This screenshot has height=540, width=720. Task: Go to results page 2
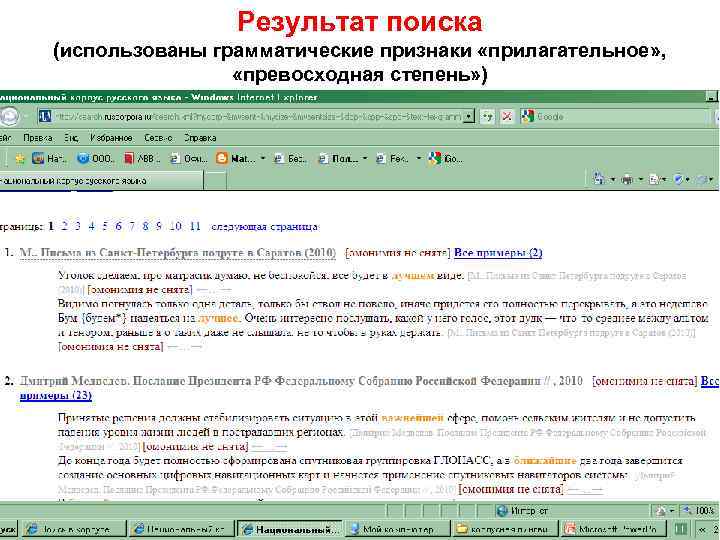(x=64, y=226)
